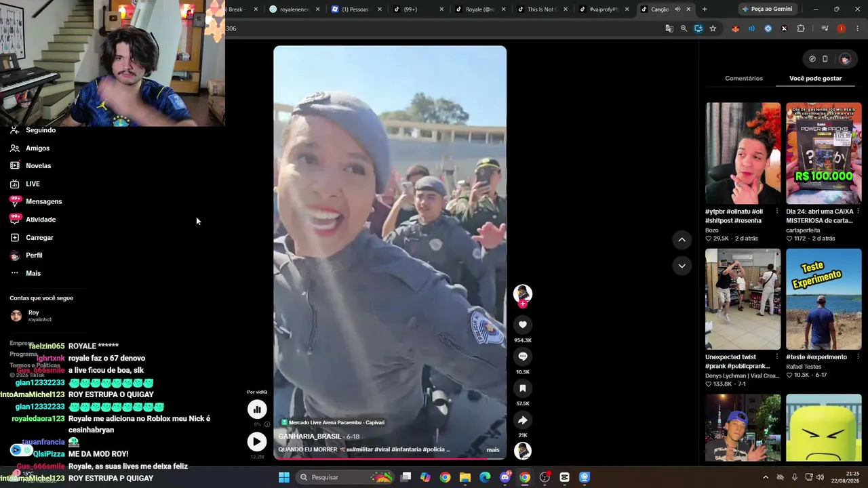The width and height of the screenshot is (868, 488).
Task: Expand the video description with mais
Action: click(493, 450)
